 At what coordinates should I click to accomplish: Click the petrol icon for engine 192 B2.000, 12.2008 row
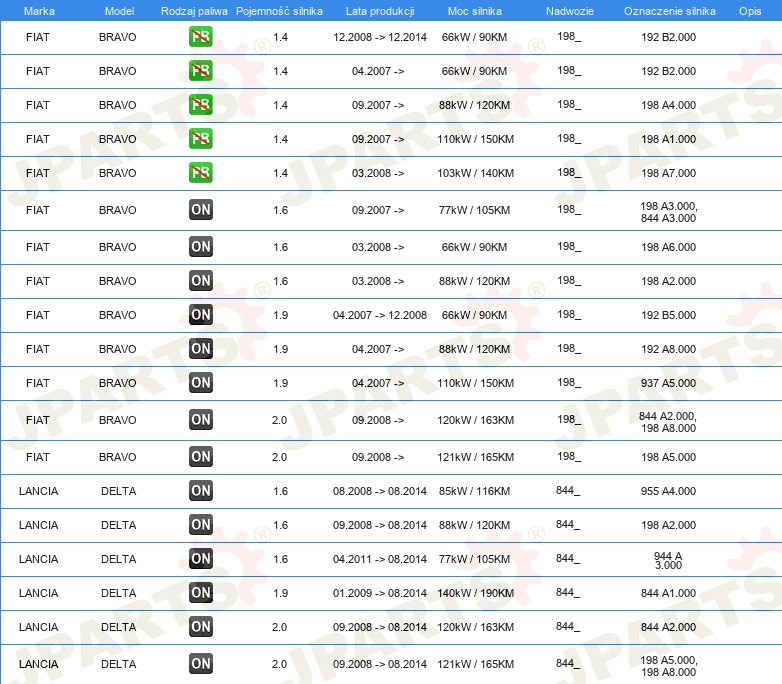pos(200,36)
